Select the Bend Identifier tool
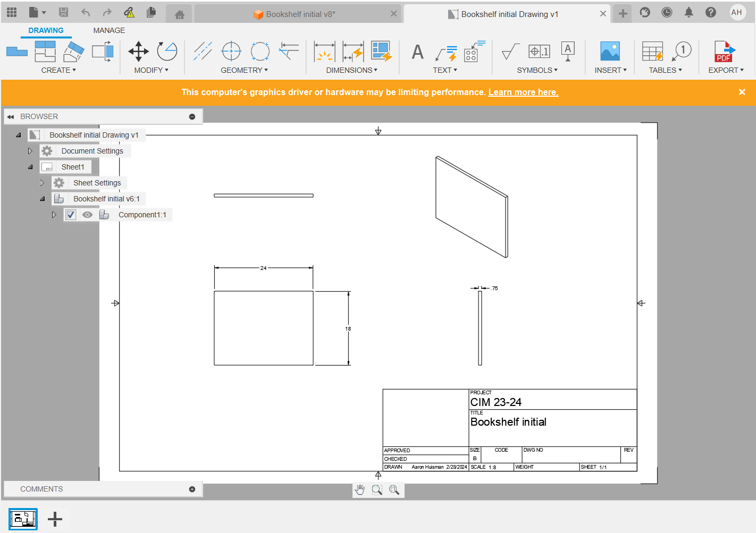Viewport: 756px width, 533px height. click(474, 52)
